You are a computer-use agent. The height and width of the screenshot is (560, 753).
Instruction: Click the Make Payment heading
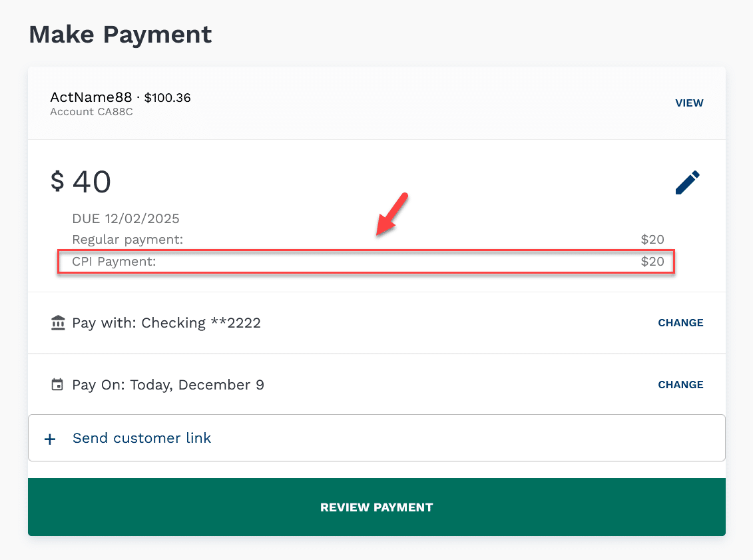tap(121, 34)
